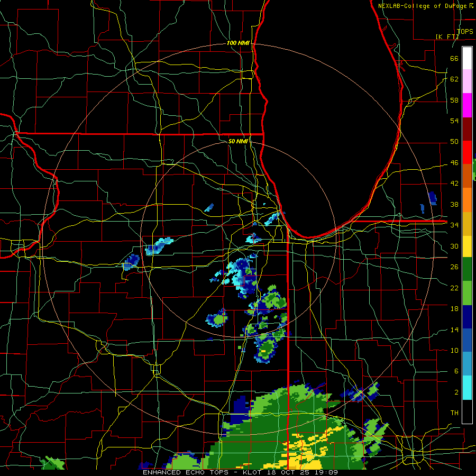This screenshot has width=476, height=476.
Task: Click the 22 legend value
Action: click(454, 288)
